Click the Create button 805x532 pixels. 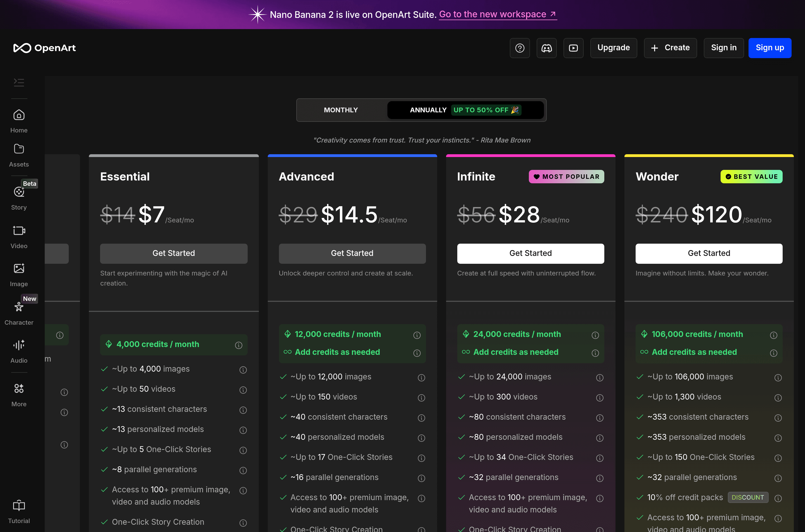(x=670, y=48)
